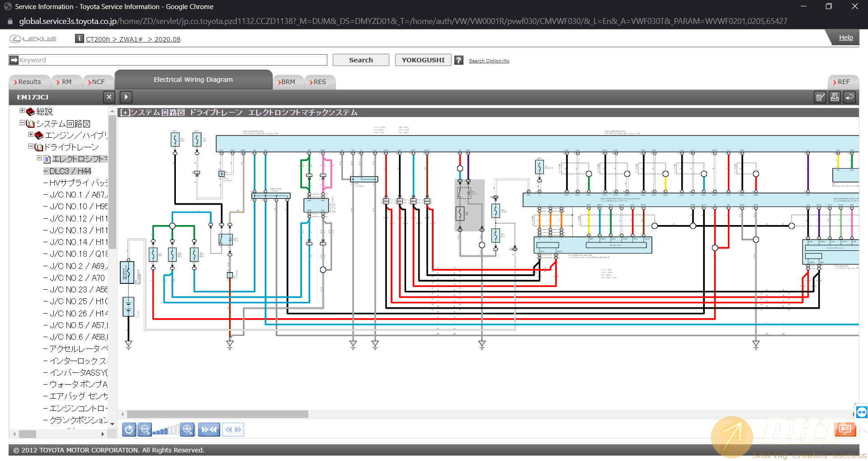Click the edit note icon
This screenshot has height=461, width=868.
(x=820, y=97)
